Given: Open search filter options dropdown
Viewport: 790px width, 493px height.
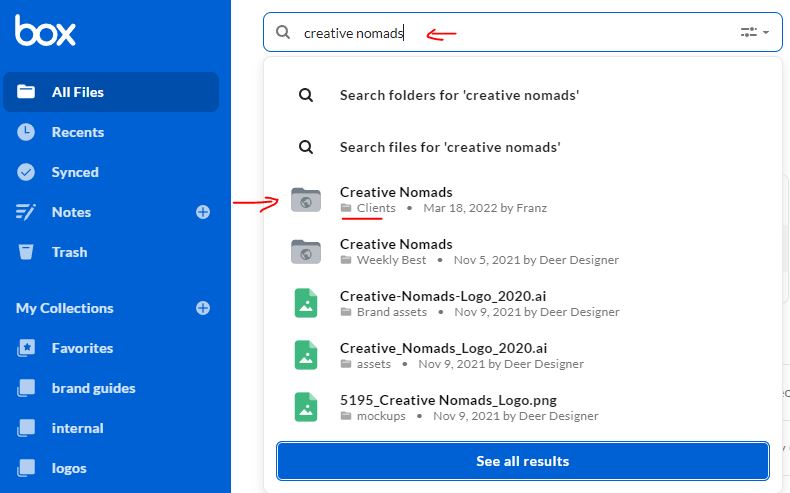Looking at the screenshot, I should [754, 32].
